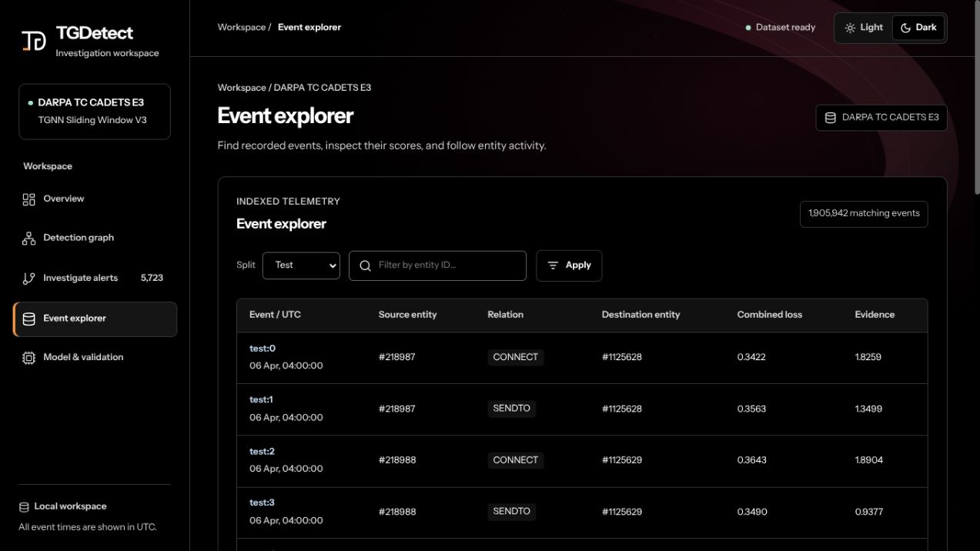This screenshot has width=980, height=551.
Task: Click combined loss value 0.3563
Action: point(751,409)
